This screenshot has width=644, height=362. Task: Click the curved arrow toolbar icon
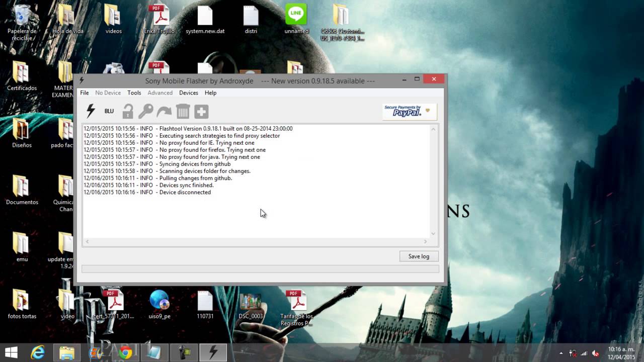click(x=165, y=111)
